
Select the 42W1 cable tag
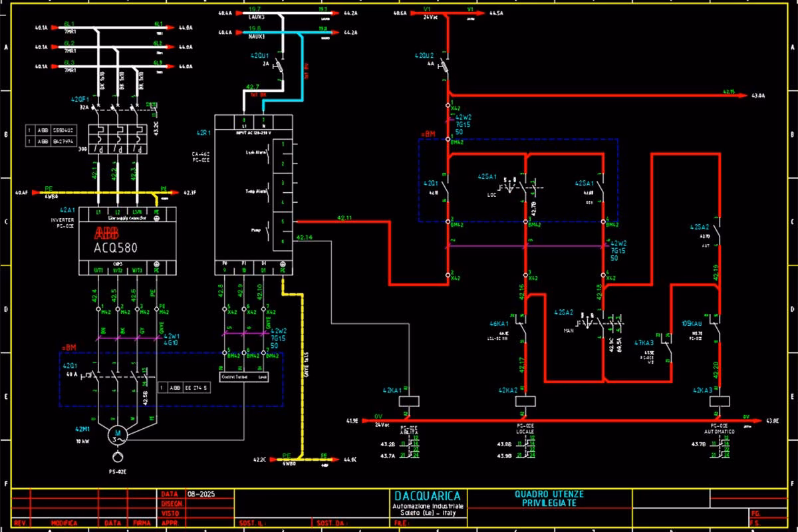pyautogui.click(x=172, y=336)
